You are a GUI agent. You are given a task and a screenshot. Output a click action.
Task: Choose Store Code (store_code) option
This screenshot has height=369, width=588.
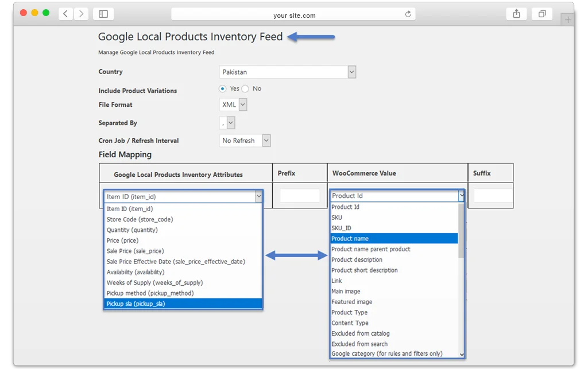[x=183, y=219]
